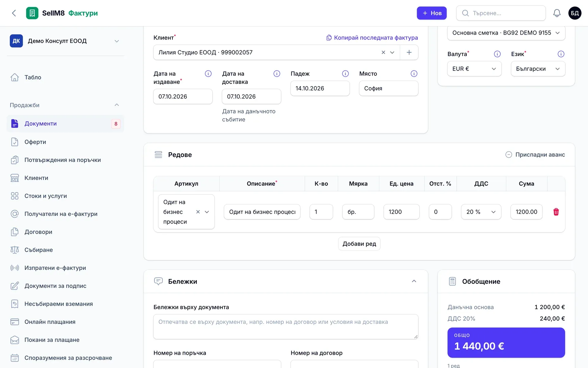Open the 20 % ДДС dropdown

(x=481, y=212)
